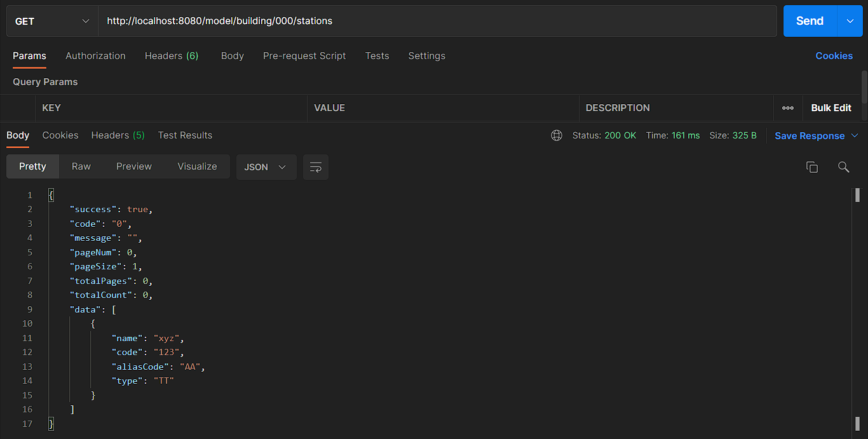
Task: Open the JSON format dropdown
Action: (x=266, y=166)
